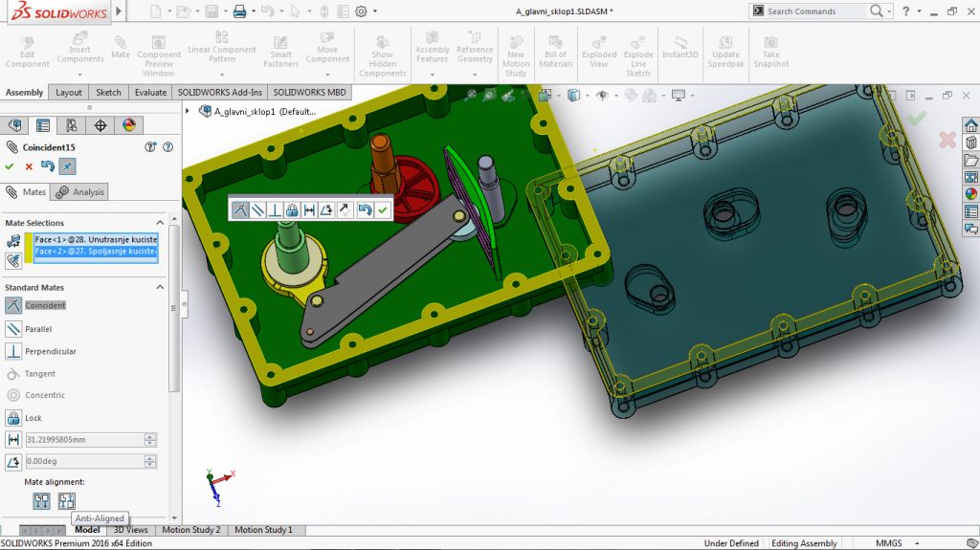Open the Assembly ribbon tab
This screenshot has width=980, height=550.
(x=24, y=93)
